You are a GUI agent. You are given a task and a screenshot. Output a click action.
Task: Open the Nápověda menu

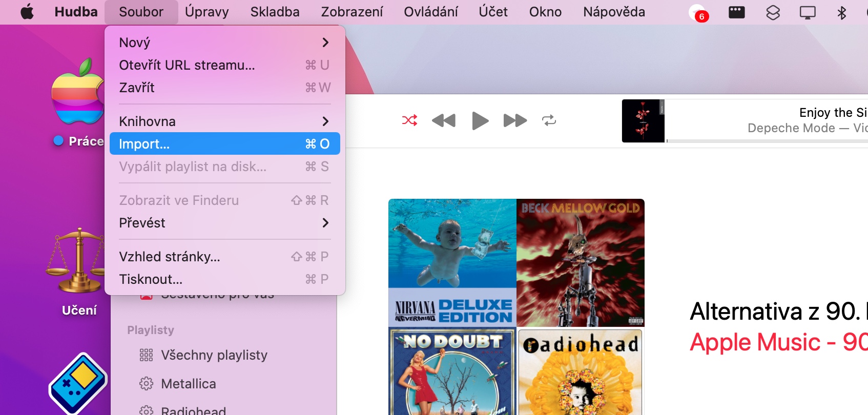(x=614, y=12)
